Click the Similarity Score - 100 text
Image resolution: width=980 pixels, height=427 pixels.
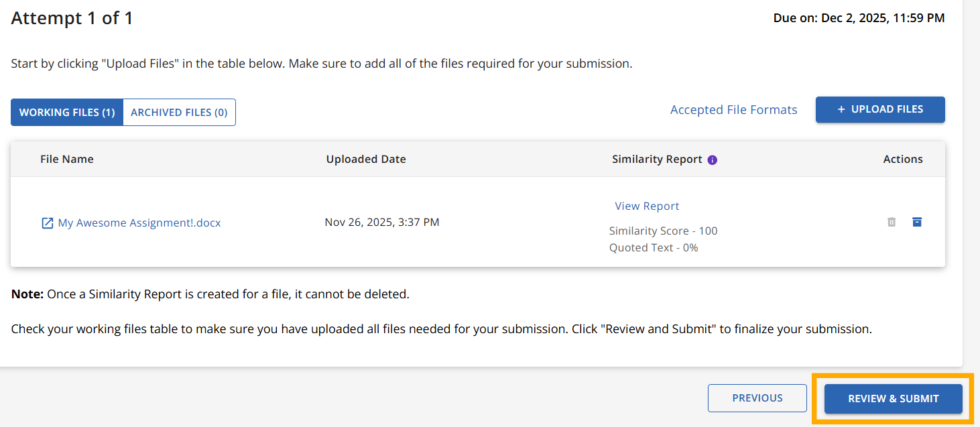[663, 231]
